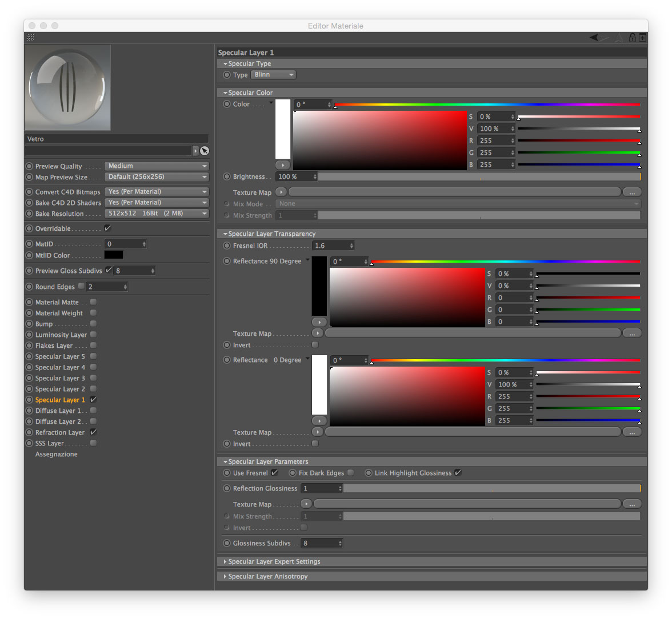Select the SSS Layer entry
Viewport: 672px width, 619px height.
(49, 443)
